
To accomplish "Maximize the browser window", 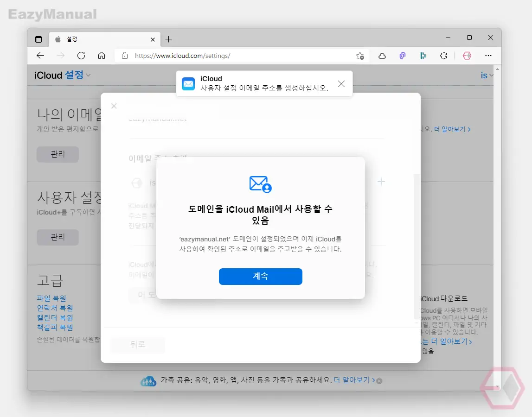I will click(x=469, y=38).
